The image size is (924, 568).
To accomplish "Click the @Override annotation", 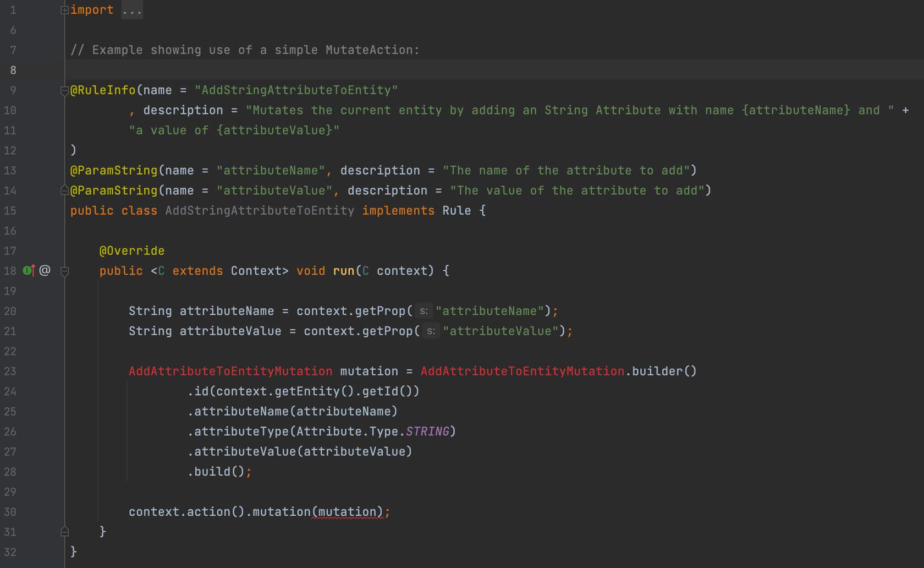I will [x=132, y=251].
